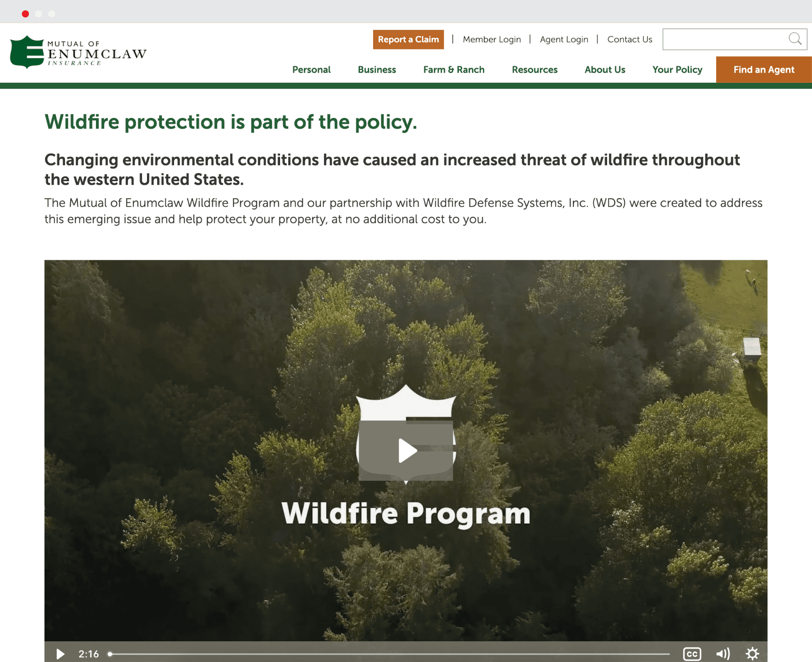Select About Us in navigation
This screenshot has height=662, width=812.
(605, 70)
